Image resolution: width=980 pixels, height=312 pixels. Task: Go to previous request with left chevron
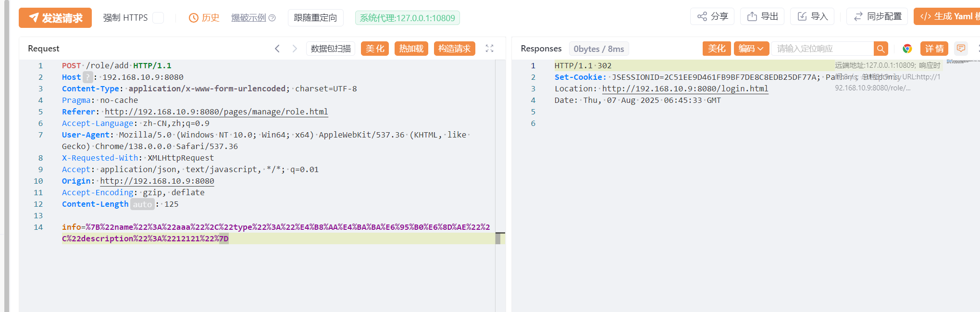(x=277, y=49)
